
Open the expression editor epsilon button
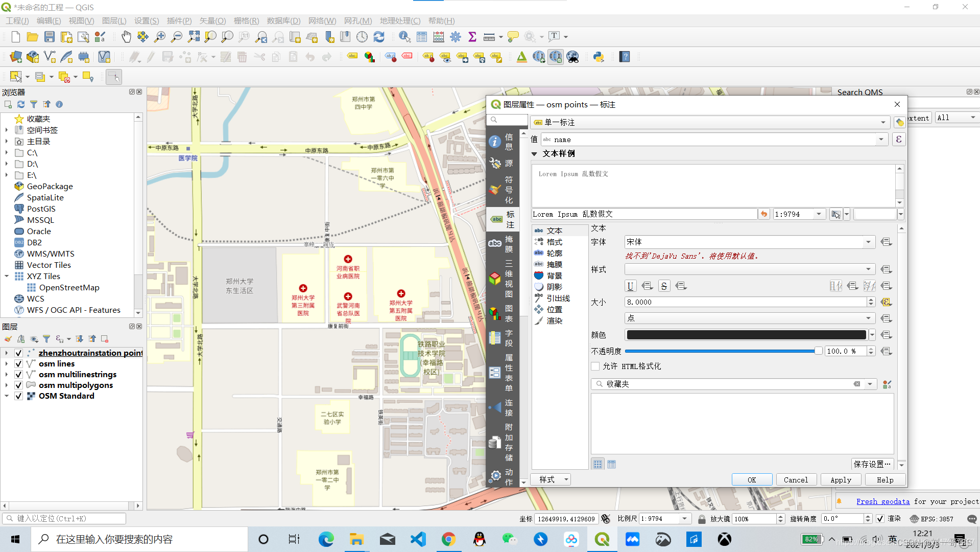899,140
